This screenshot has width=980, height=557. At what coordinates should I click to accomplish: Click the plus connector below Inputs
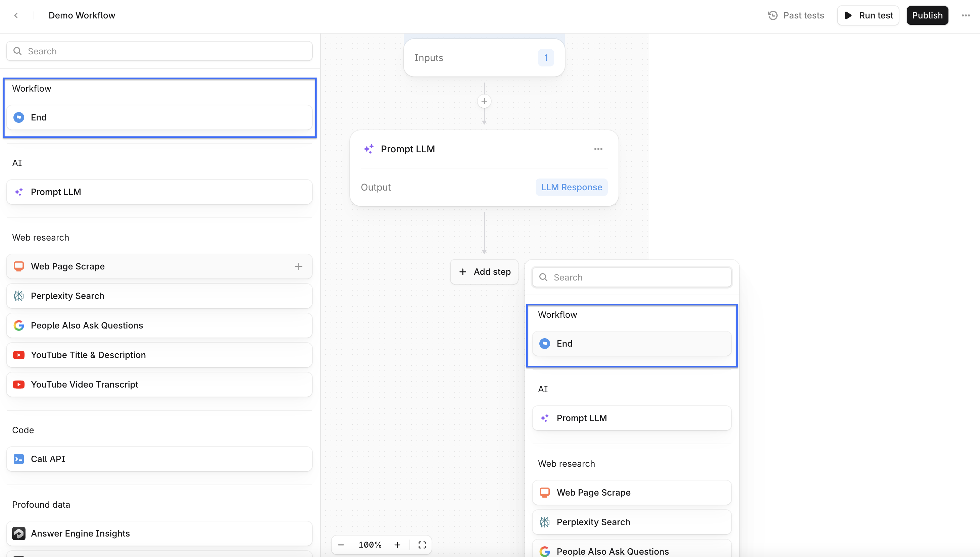pos(484,101)
